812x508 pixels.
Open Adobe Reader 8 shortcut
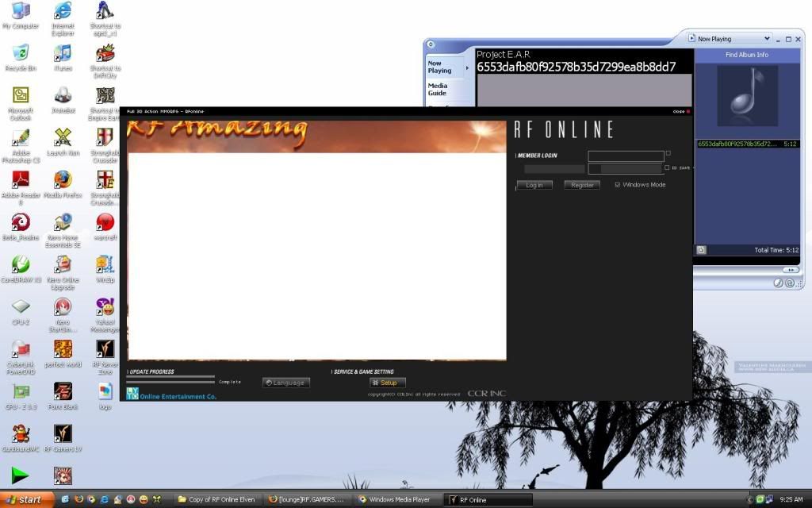click(x=21, y=188)
